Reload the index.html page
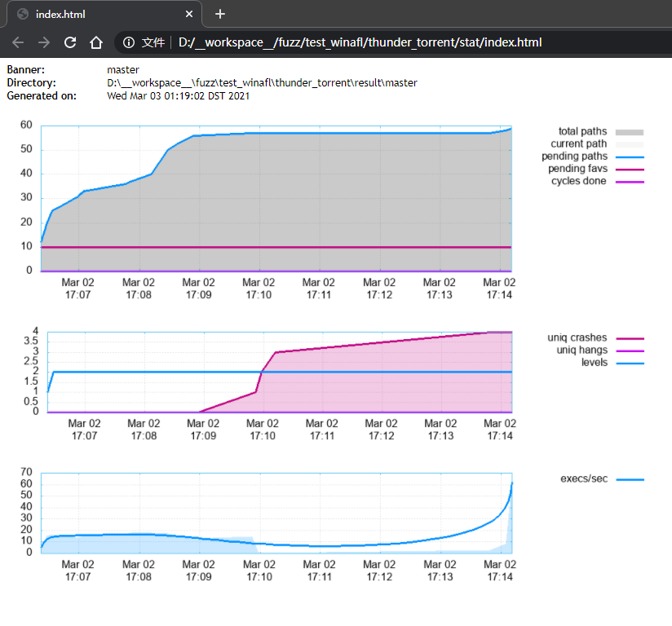 (70, 42)
